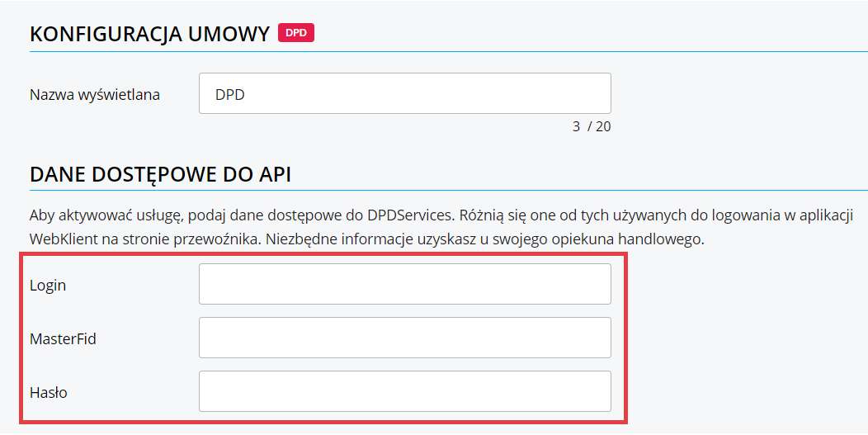Activate the Hasło password field
868x435 pixels.
(x=404, y=391)
